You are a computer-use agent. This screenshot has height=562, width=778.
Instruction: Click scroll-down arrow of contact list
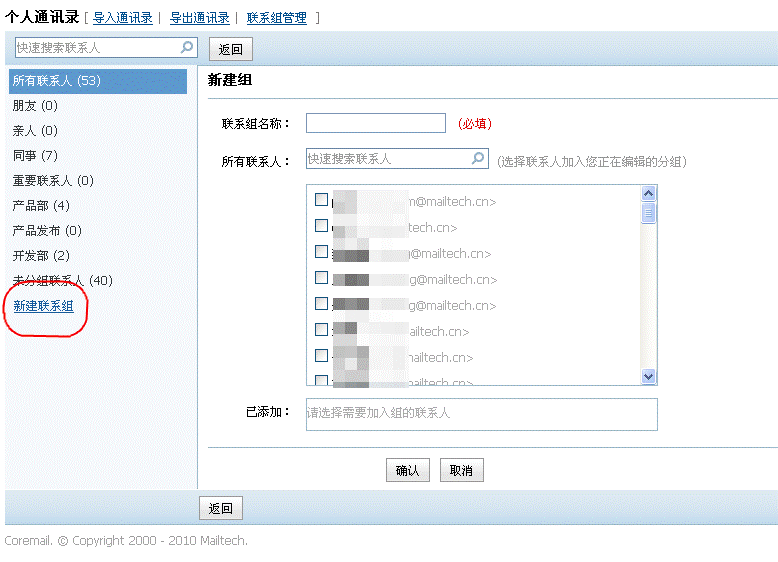[x=649, y=376]
